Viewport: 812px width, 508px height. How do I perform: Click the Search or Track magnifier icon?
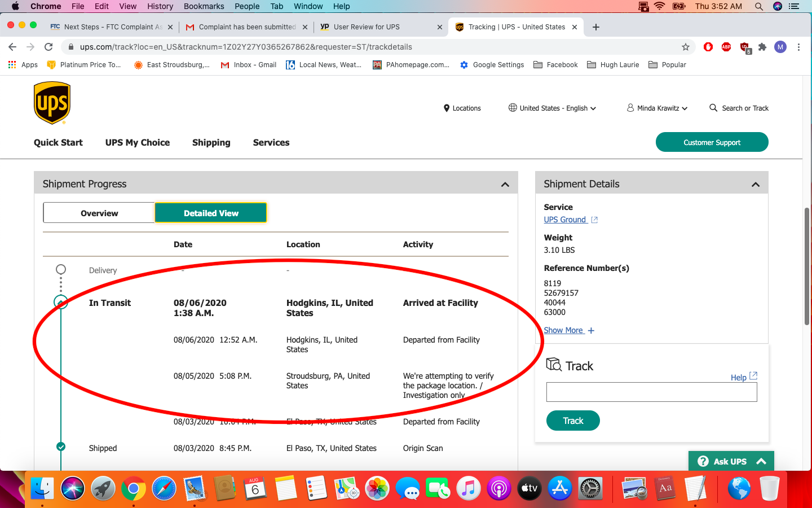pyautogui.click(x=713, y=107)
